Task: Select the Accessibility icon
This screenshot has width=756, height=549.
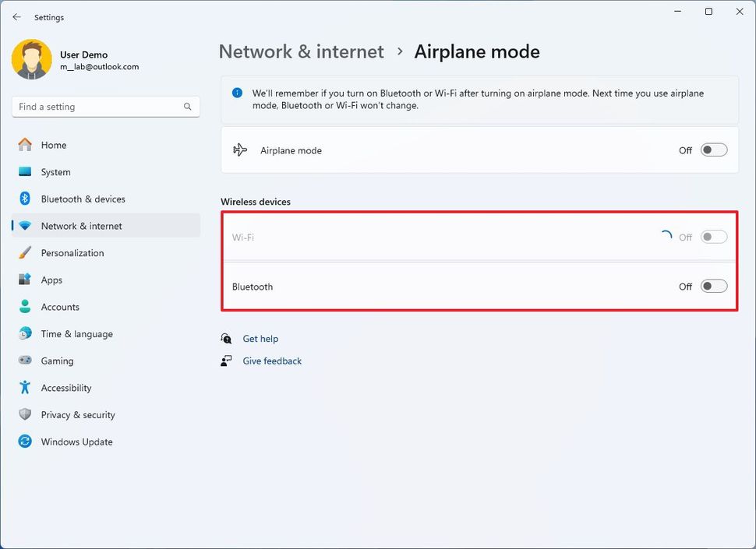Action: 24,387
